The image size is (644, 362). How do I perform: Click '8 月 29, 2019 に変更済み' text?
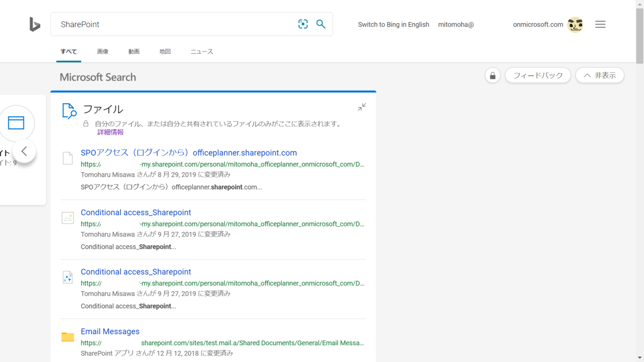194,175
